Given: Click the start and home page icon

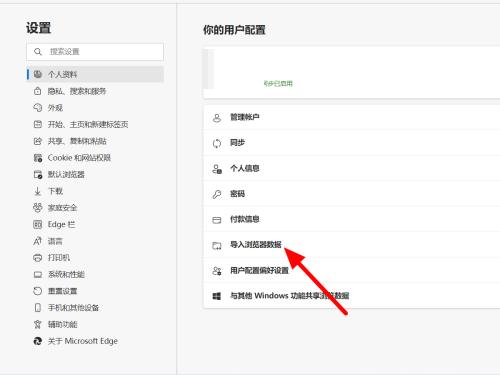Looking at the screenshot, I should [x=38, y=124].
